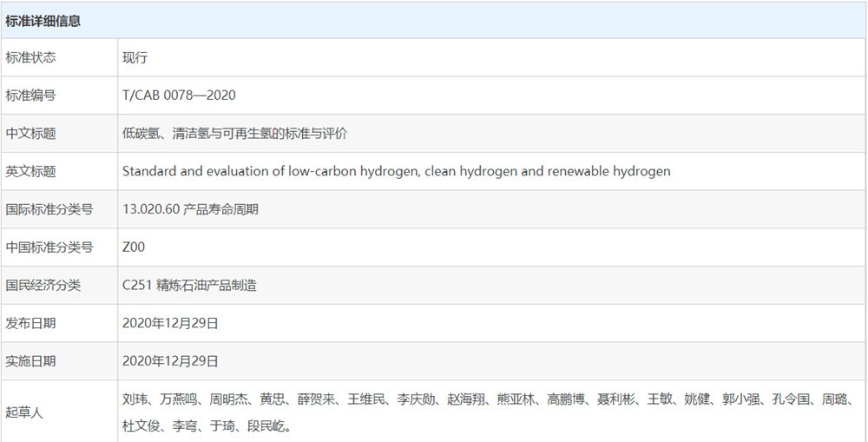Click the 起草人 label cell
868x442 pixels.
25,412
